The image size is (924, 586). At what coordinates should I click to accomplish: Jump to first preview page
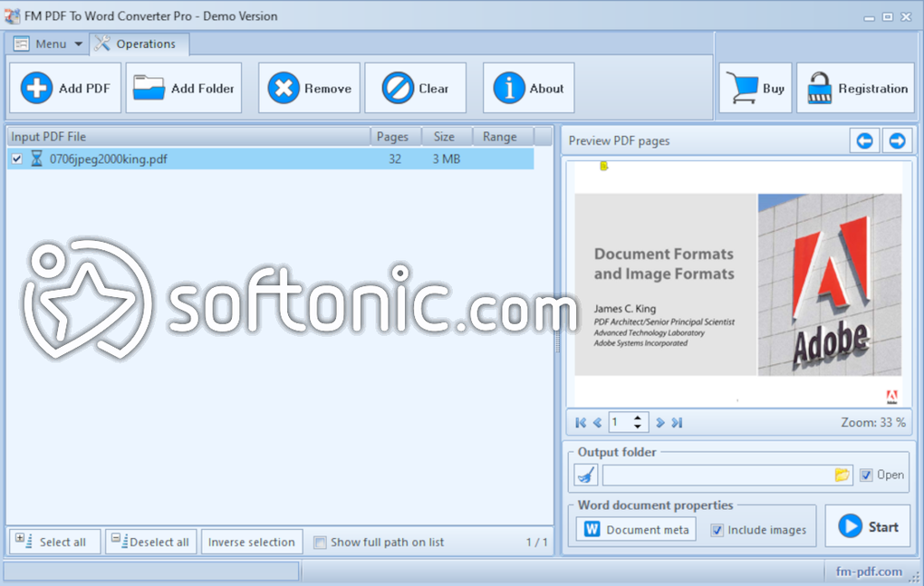581,422
